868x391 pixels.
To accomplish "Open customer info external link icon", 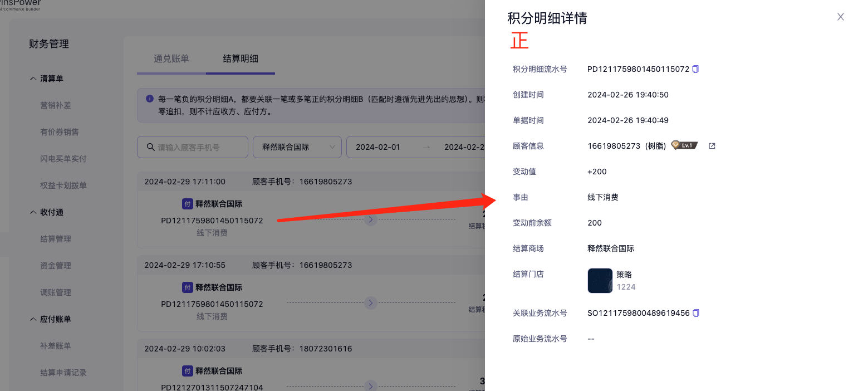I will [712, 146].
